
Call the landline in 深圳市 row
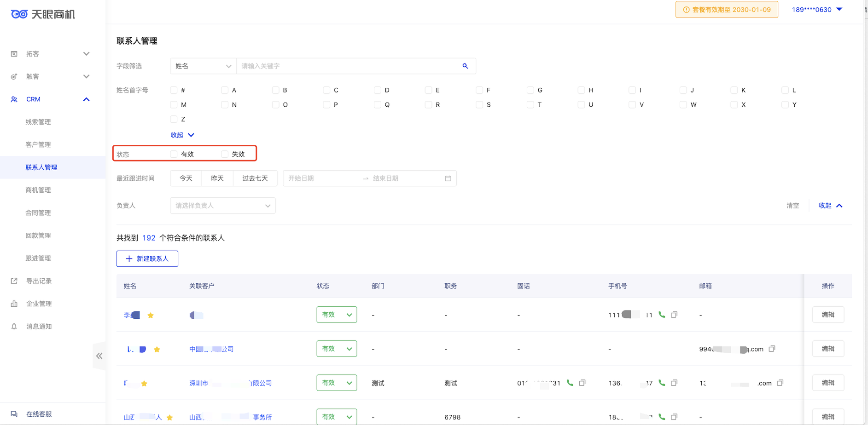click(x=570, y=383)
